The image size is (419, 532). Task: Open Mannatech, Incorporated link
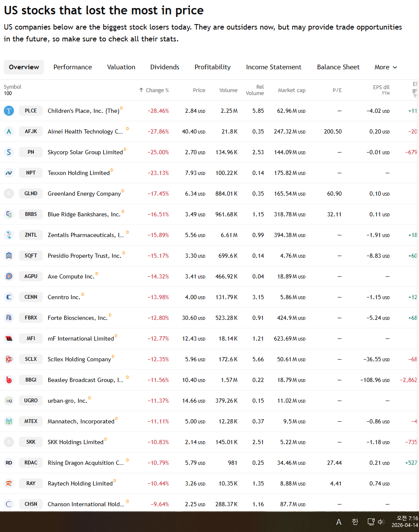point(81,421)
